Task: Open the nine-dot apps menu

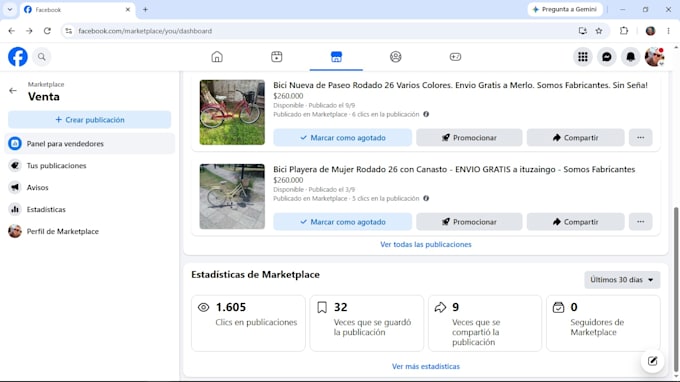Action: (x=583, y=57)
